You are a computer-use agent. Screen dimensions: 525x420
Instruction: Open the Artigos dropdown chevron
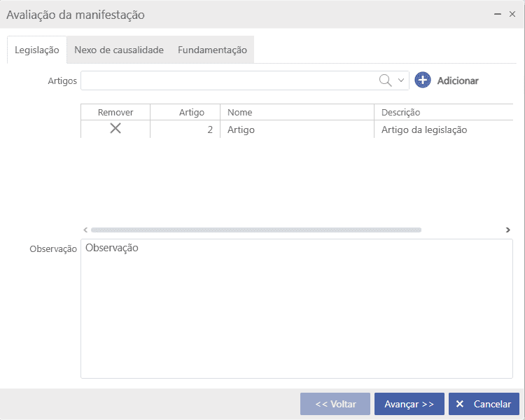coord(401,80)
